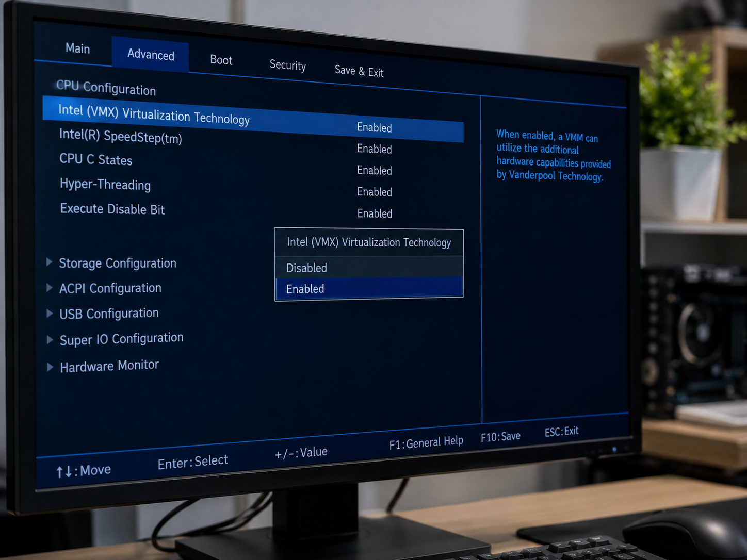The width and height of the screenshot is (747, 560).
Task: Open the Boot tab
Action: [221, 60]
